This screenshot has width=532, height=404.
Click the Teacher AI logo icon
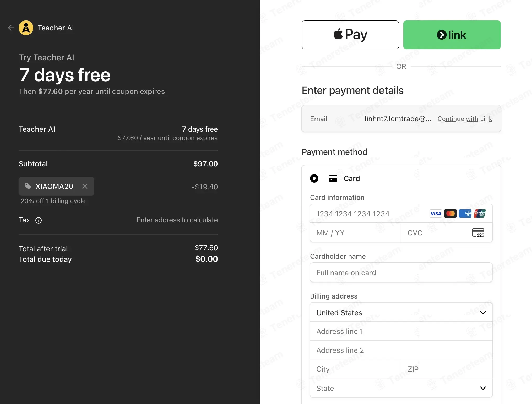pos(26,28)
